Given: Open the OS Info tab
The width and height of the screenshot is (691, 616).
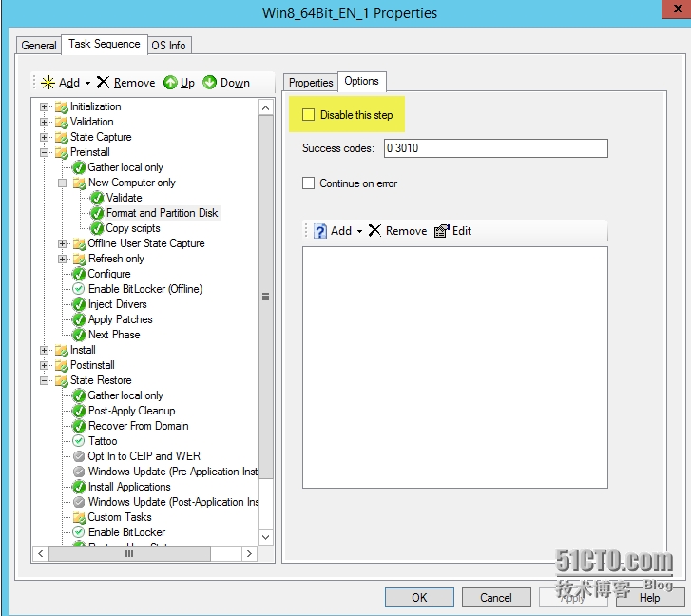Looking at the screenshot, I should pos(169,46).
